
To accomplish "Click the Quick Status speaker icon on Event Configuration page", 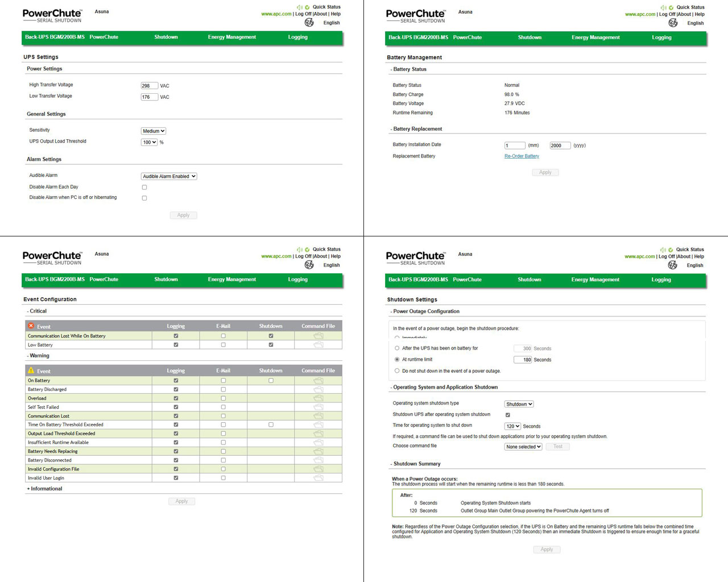I will pos(300,250).
